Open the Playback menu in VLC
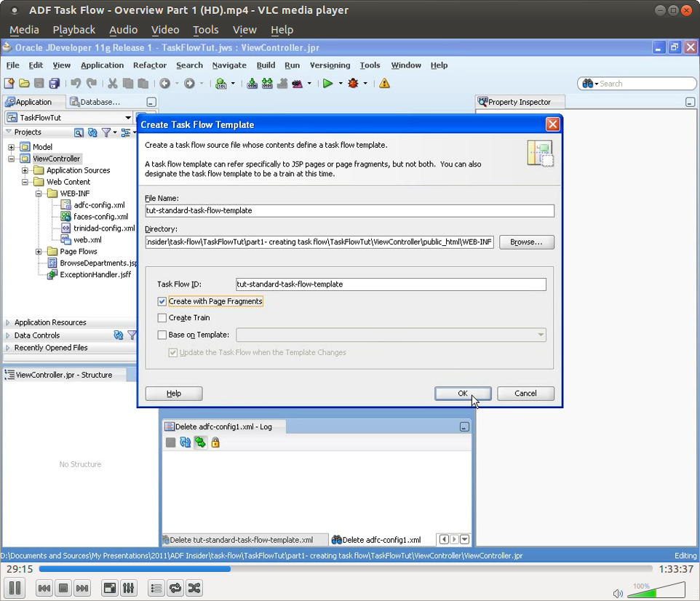The height and width of the screenshot is (601, 700). pos(73,30)
